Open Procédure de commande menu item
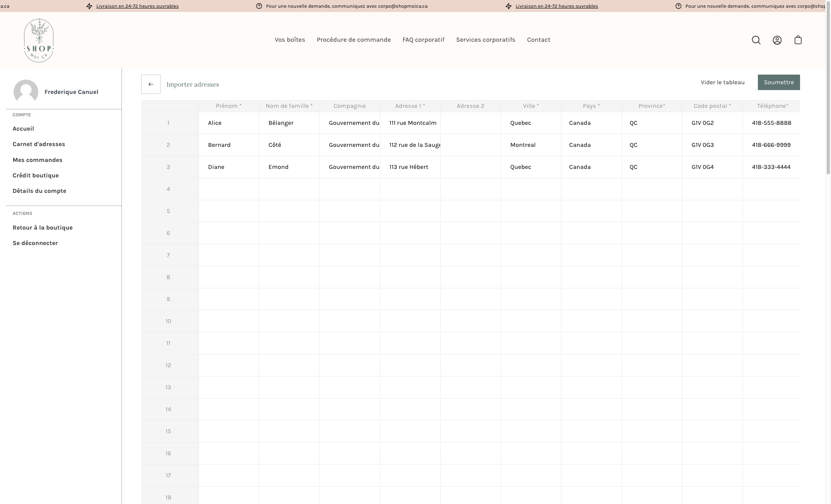The width and height of the screenshot is (831, 504). tap(354, 40)
